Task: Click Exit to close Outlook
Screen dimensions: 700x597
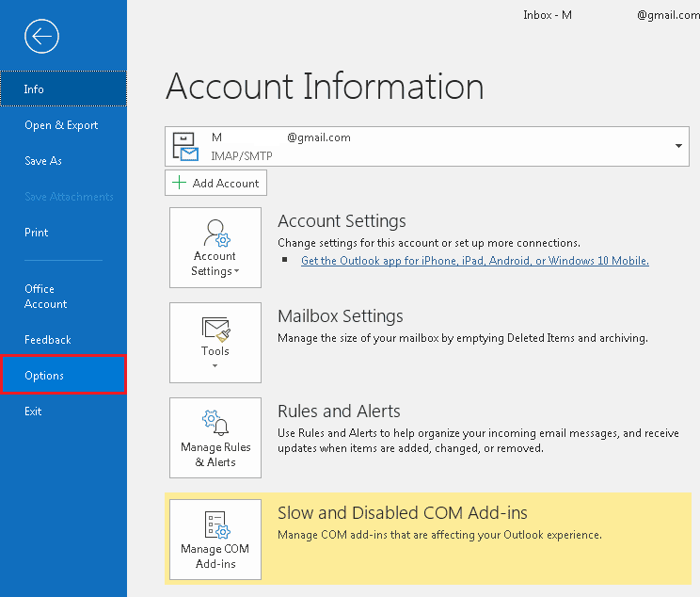Action: (33, 411)
